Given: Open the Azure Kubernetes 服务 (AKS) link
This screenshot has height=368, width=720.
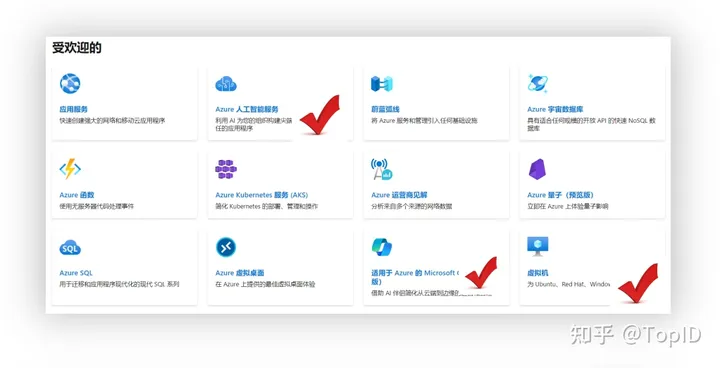Looking at the screenshot, I should (262, 195).
